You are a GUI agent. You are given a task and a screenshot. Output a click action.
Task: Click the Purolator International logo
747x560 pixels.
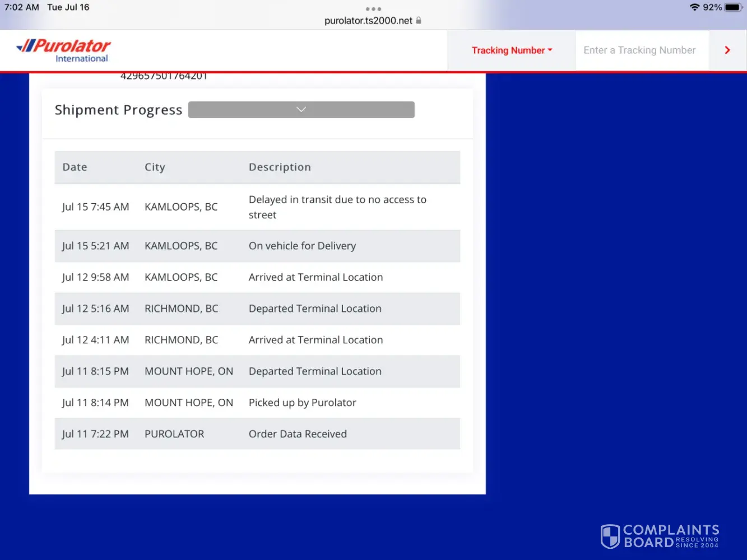pos(63,50)
